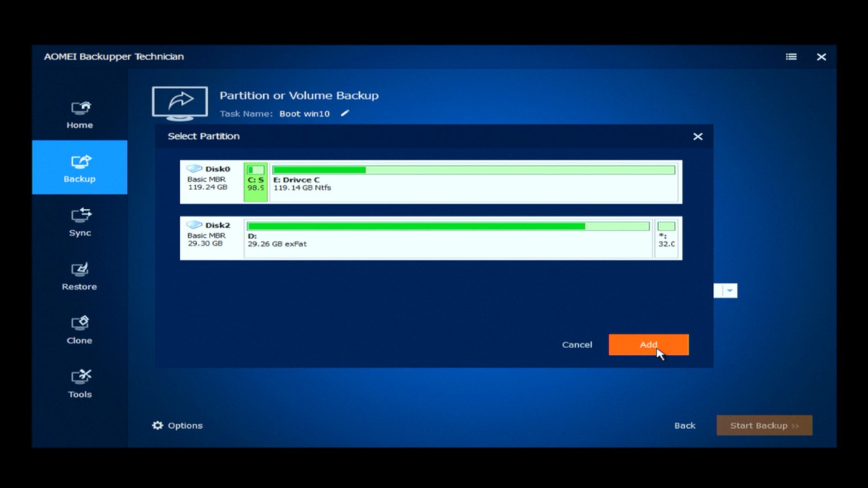Viewport: 868px width, 488px height.
Task: Open the Home section in sidebar
Action: click(80, 115)
